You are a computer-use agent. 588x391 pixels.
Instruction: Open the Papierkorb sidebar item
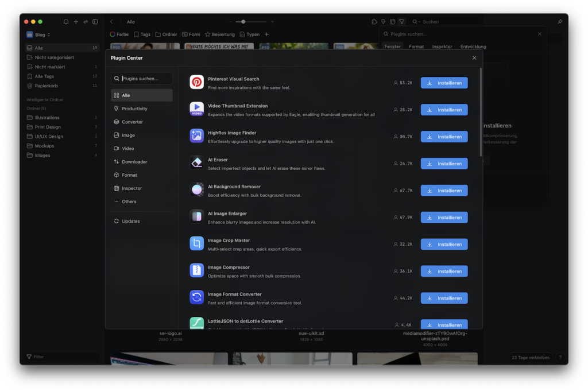coord(62,86)
